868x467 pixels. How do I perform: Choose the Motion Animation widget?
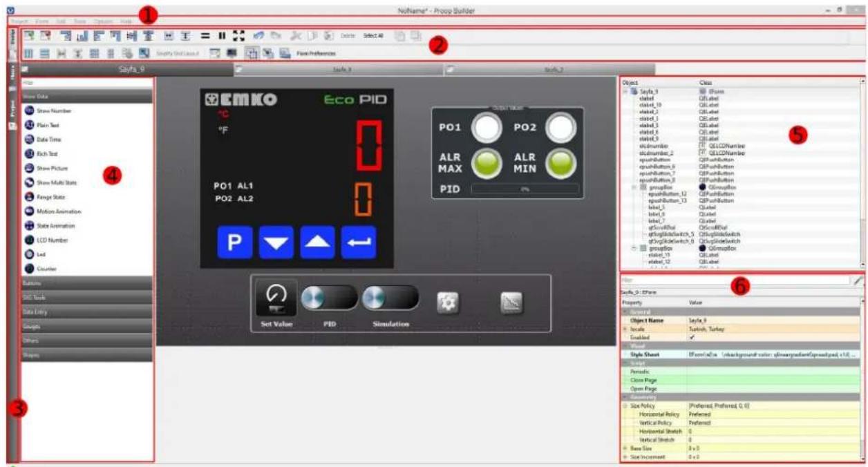pos(52,211)
